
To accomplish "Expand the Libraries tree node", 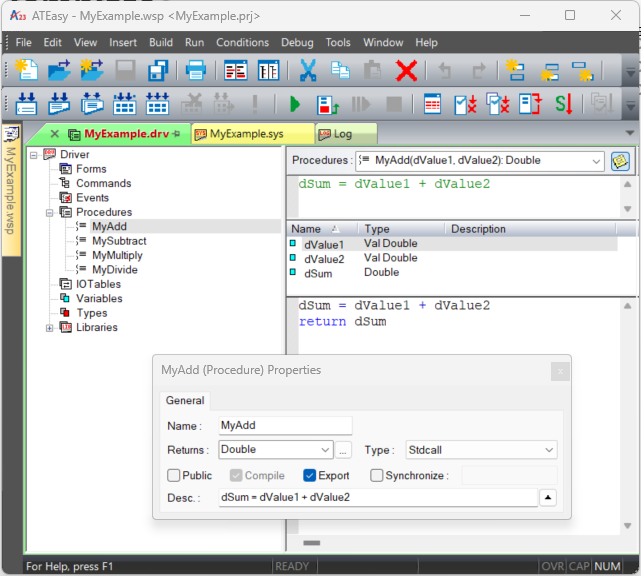I will [x=49, y=328].
